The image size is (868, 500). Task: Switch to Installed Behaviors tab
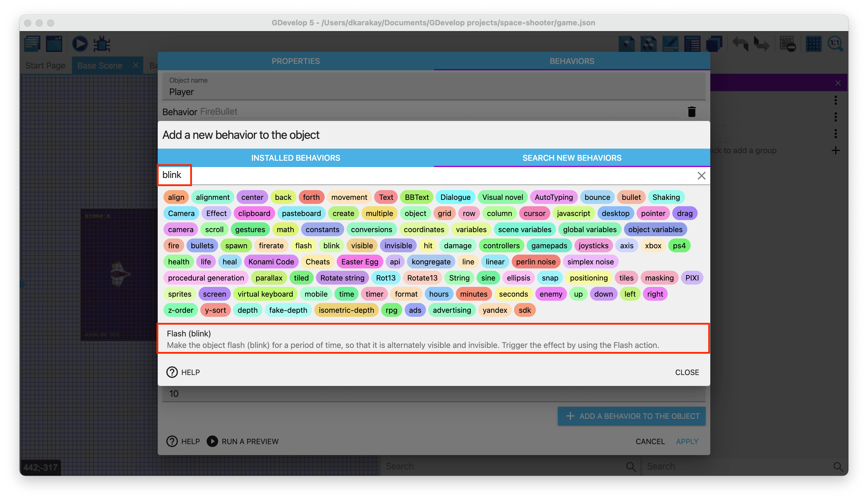point(295,158)
